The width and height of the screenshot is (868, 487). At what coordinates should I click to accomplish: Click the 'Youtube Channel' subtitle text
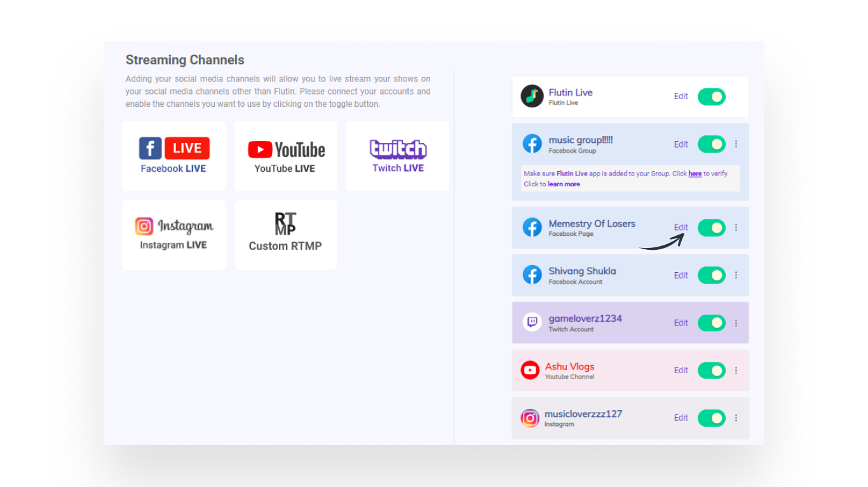569,376
